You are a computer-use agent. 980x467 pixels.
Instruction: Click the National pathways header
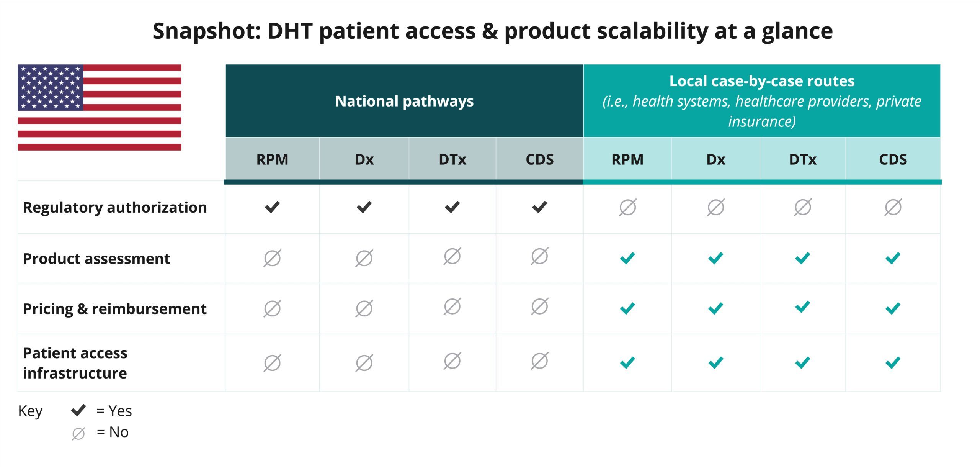click(404, 101)
